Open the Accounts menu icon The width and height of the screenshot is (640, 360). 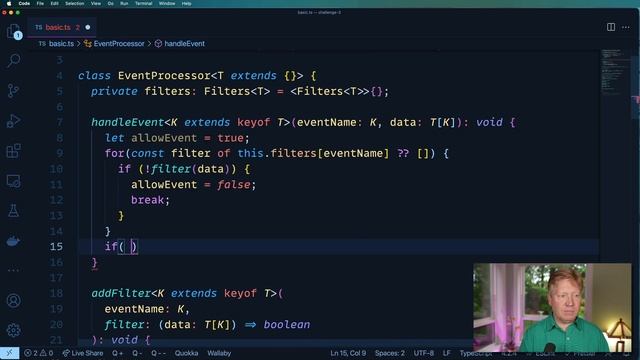(x=13, y=300)
